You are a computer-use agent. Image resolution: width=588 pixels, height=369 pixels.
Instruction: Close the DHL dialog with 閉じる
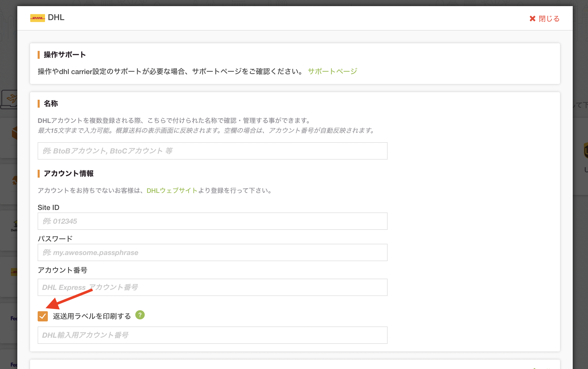pyautogui.click(x=544, y=19)
